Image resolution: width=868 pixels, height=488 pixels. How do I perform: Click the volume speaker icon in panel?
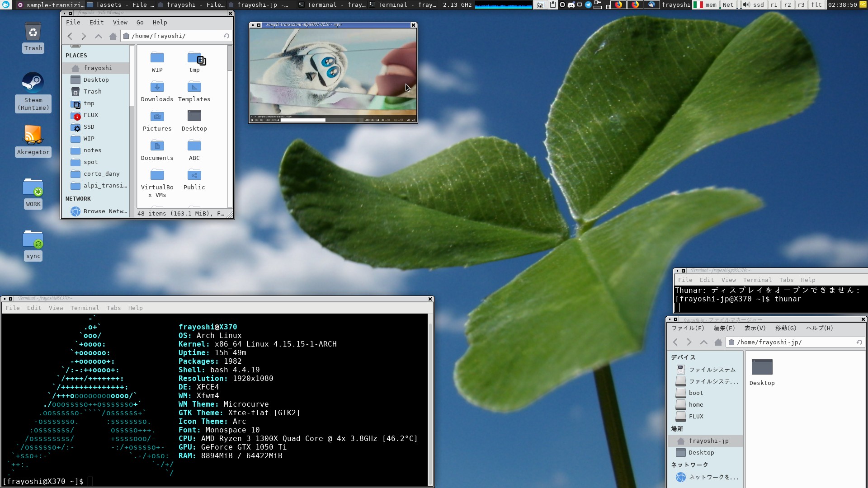tap(746, 5)
